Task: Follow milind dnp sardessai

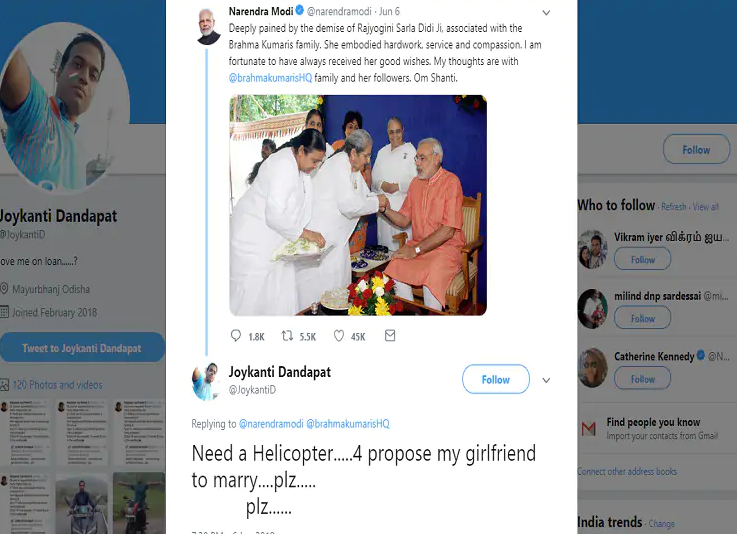Action: pos(642,319)
